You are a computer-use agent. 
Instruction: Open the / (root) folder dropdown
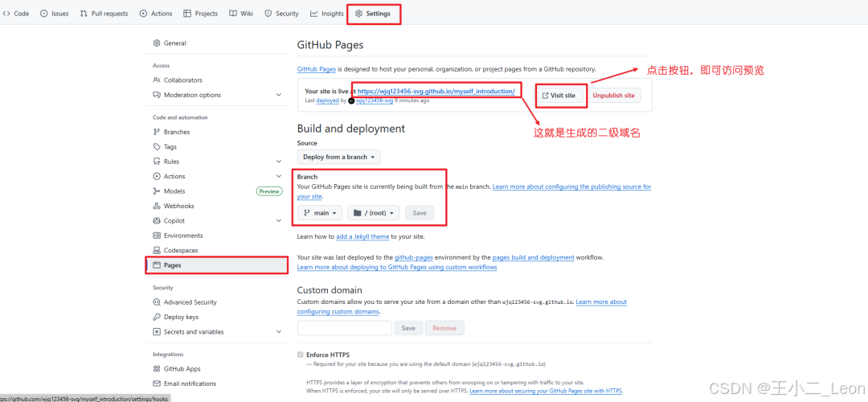pos(373,212)
